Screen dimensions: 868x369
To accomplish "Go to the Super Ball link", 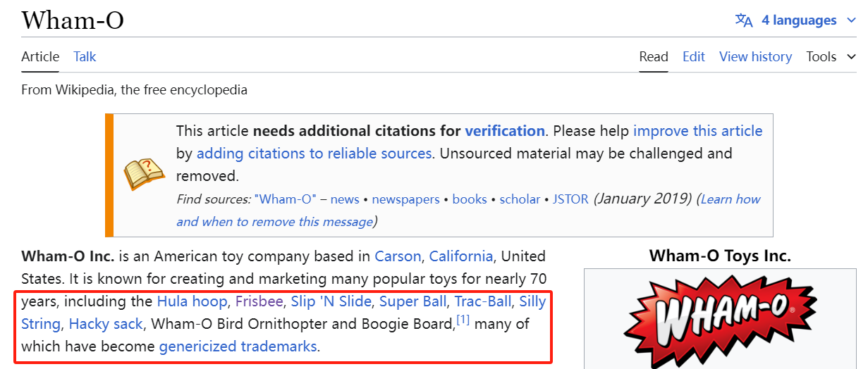I will point(412,301).
